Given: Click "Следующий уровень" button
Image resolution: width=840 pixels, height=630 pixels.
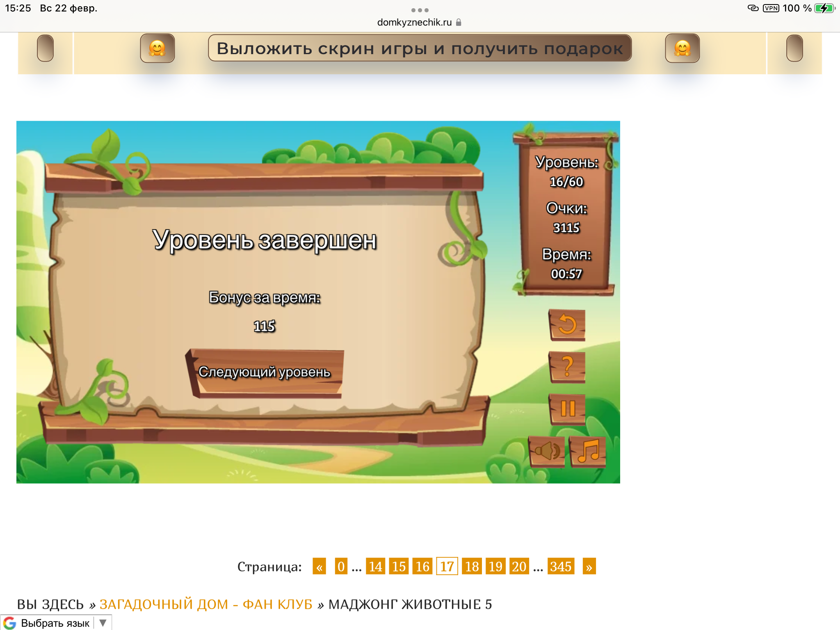Looking at the screenshot, I should pos(265,372).
